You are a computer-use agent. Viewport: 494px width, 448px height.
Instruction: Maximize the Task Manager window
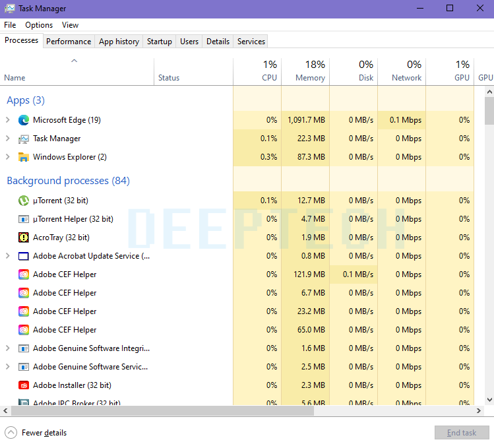[450, 9]
